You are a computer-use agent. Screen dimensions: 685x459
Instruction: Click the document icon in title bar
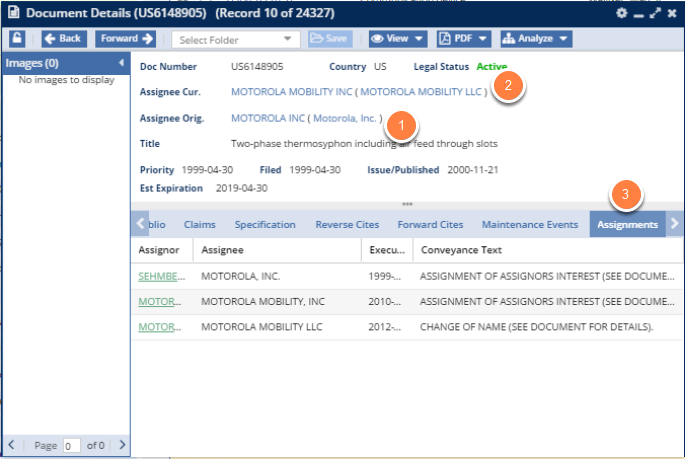click(x=14, y=12)
